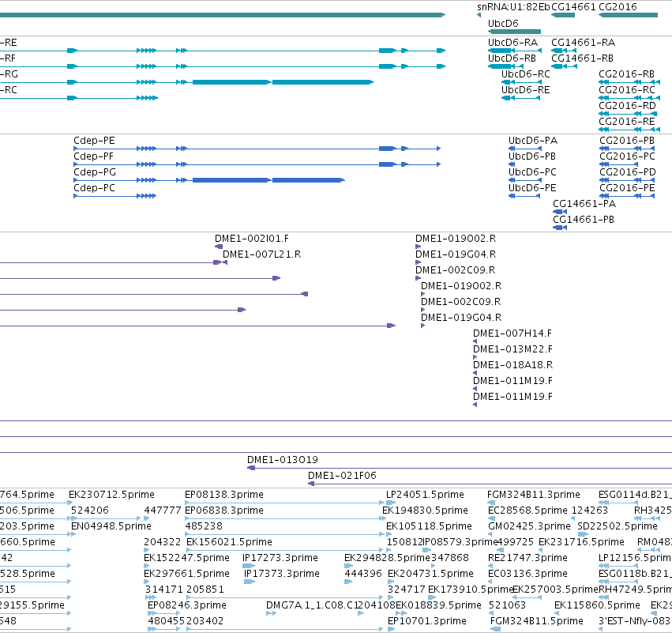672x633 pixels.
Task: Select the UbcD6-PC protein label
Action: point(532,172)
